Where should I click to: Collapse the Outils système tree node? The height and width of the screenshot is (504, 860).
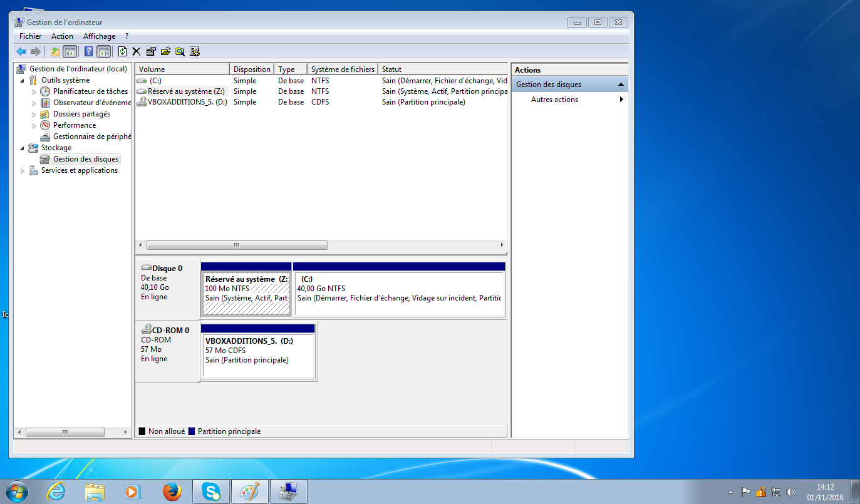pyautogui.click(x=23, y=80)
